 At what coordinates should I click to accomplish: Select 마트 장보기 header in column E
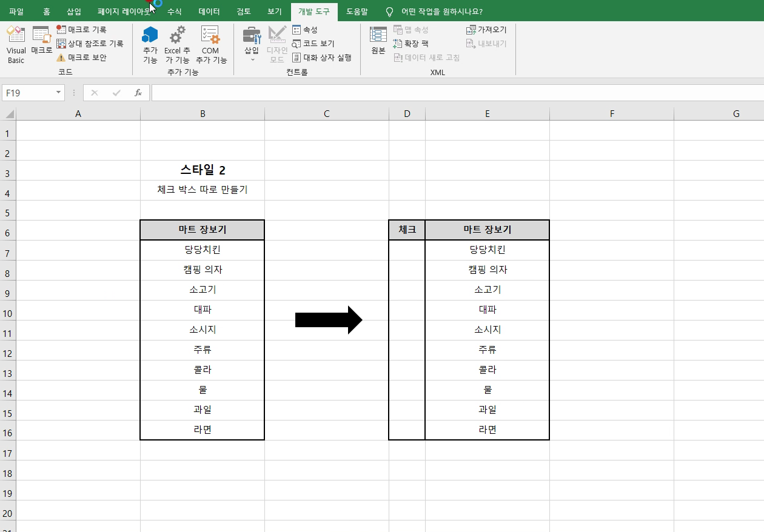(x=488, y=230)
